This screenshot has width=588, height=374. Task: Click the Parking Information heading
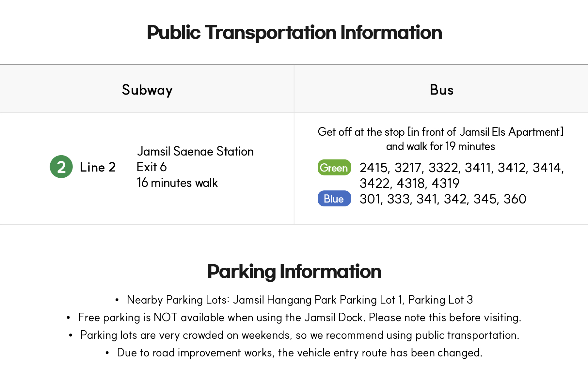pos(294,272)
